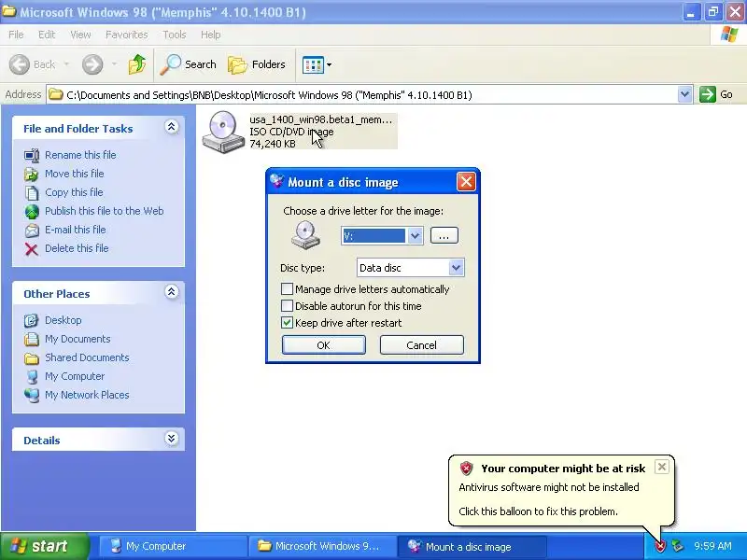Open the Favorites menu
The height and width of the screenshot is (560, 747).
click(x=126, y=35)
